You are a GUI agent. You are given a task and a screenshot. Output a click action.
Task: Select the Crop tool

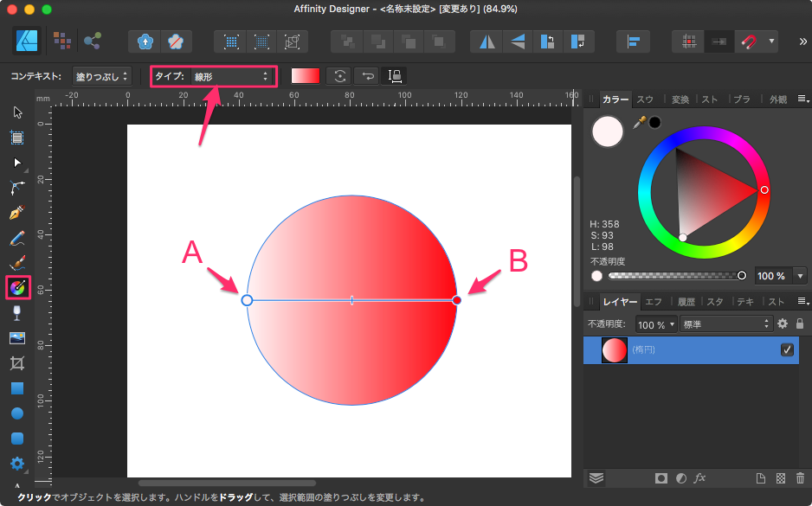tap(16, 363)
